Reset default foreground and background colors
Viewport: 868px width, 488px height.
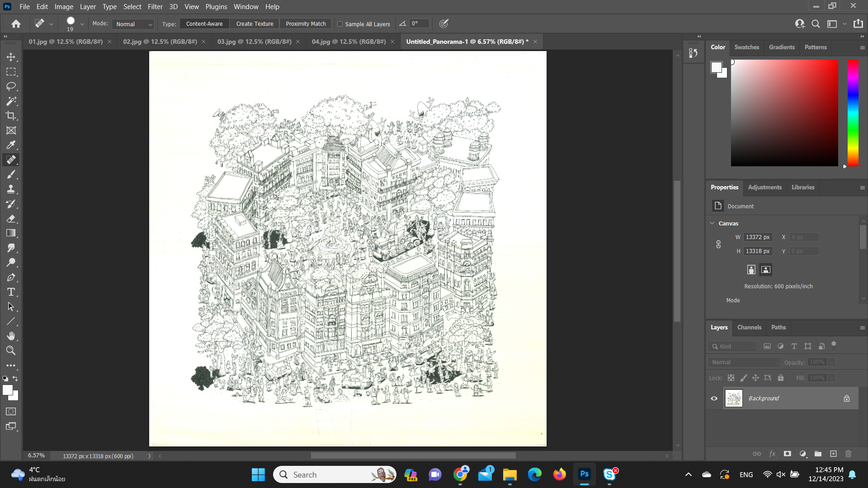(x=5, y=379)
